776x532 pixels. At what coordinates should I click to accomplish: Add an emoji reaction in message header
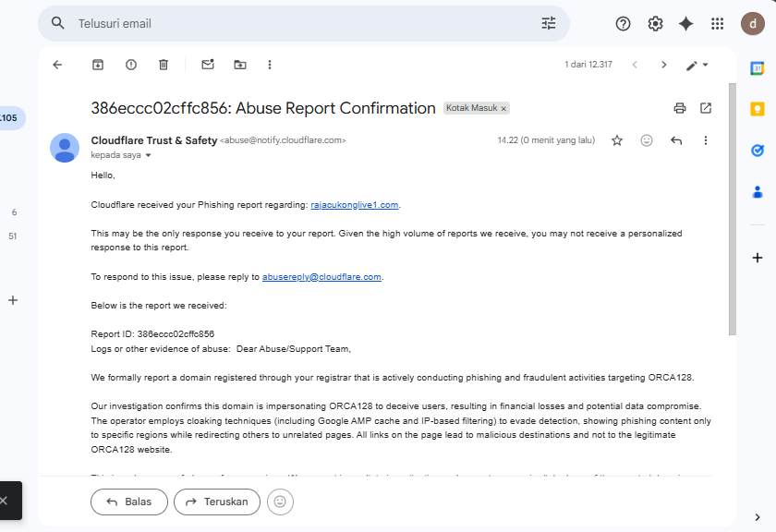pos(647,140)
